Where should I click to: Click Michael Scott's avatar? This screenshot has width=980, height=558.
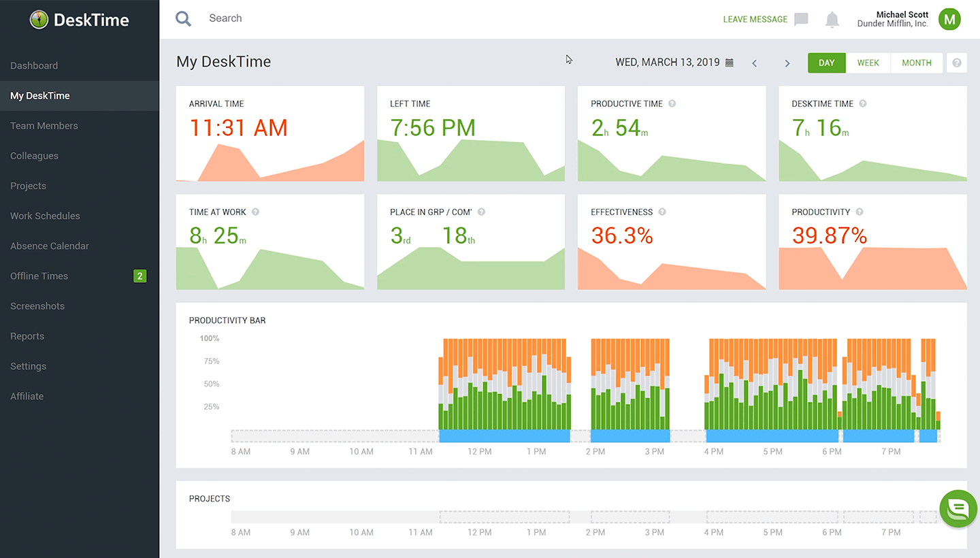[x=949, y=19]
